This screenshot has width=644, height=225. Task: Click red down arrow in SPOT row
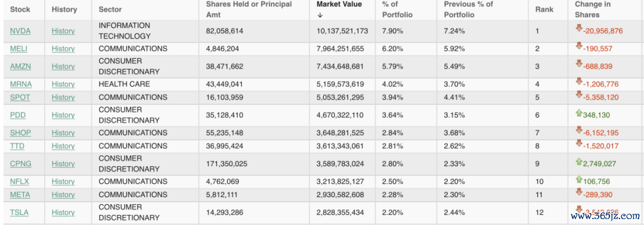coord(579,95)
